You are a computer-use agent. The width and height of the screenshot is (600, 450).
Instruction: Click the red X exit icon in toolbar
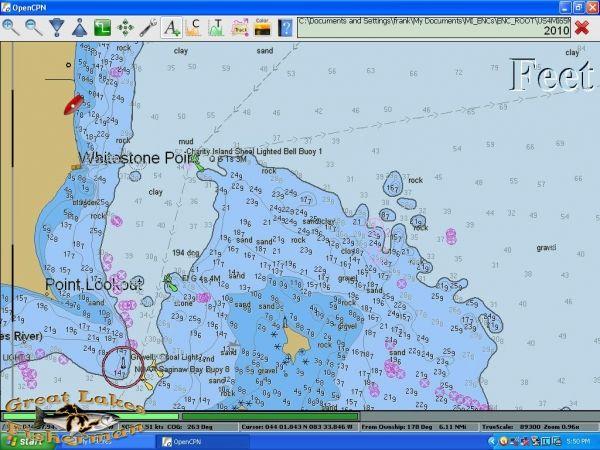[x=582, y=28]
